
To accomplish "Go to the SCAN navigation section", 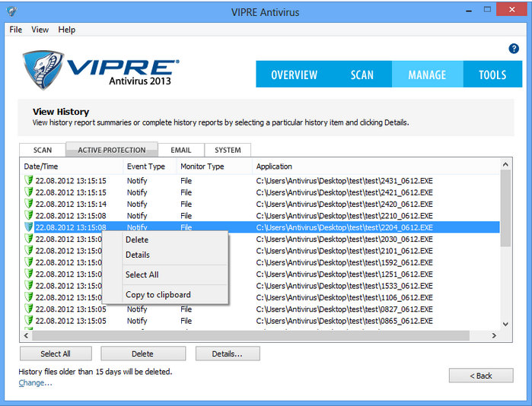I will click(362, 75).
